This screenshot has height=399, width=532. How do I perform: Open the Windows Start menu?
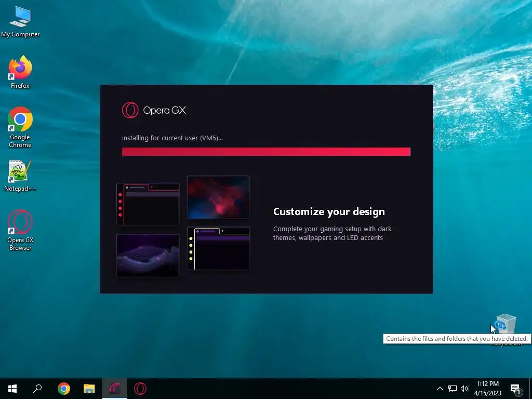click(12, 389)
